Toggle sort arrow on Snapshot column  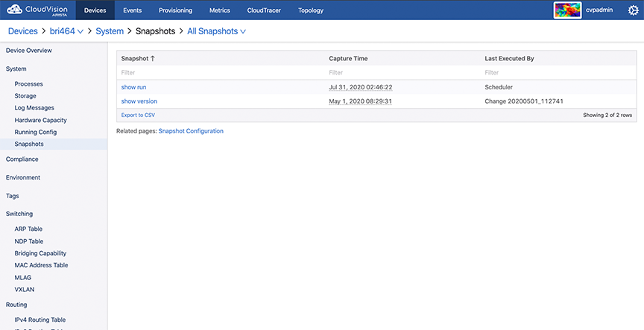(x=153, y=59)
